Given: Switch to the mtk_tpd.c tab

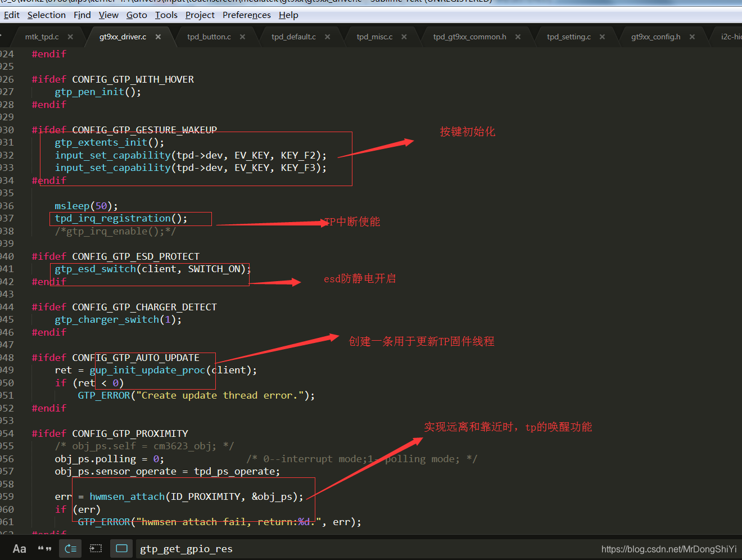Looking at the screenshot, I should pyautogui.click(x=42, y=37).
